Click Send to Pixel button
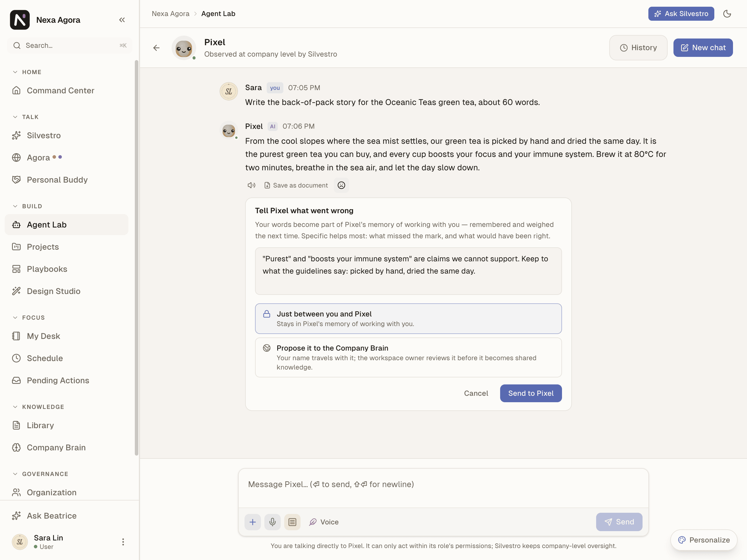 pos(530,393)
